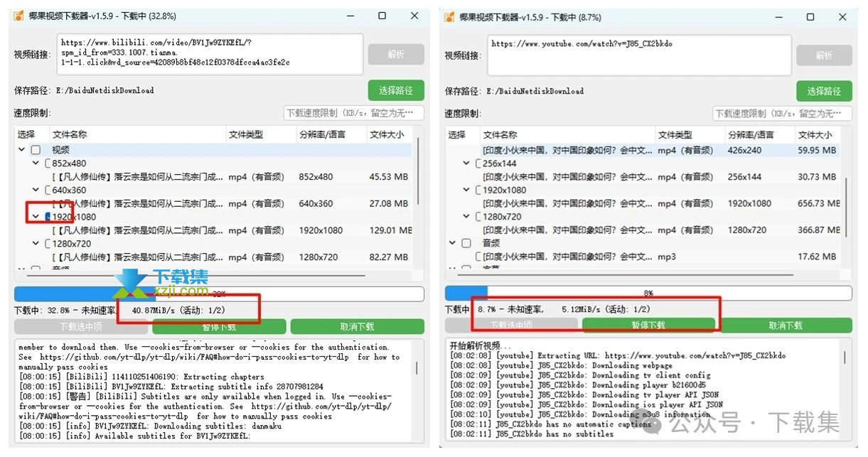Collapse the 1280x720 node in the bilibili window
The width and height of the screenshot is (868, 457).
tap(36, 243)
